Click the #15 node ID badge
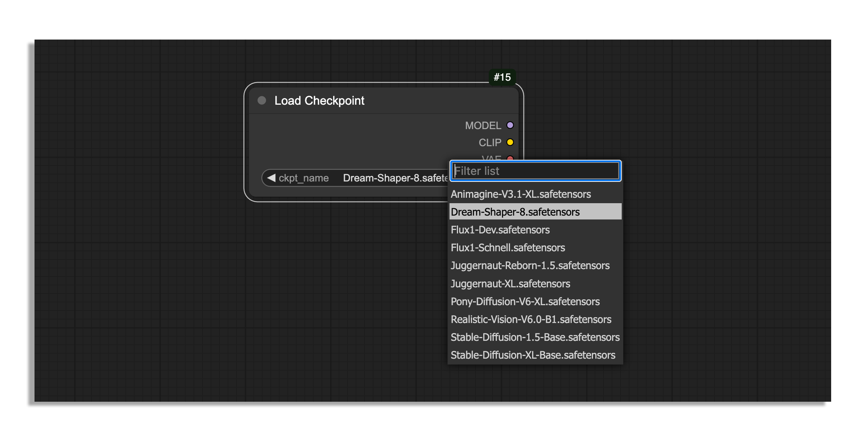The height and width of the screenshot is (437, 868). 502,77
